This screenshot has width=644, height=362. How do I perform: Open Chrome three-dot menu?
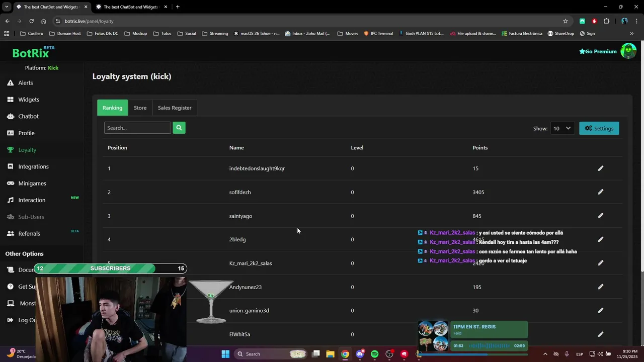pyautogui.click(x=637, y=21)
